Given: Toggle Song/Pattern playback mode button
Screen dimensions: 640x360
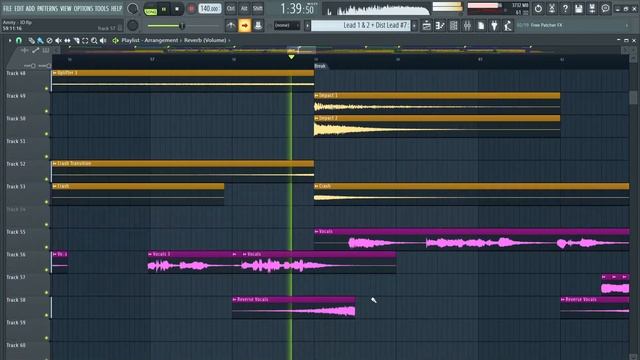Looking at the screenshot, I should click(151, 9).
